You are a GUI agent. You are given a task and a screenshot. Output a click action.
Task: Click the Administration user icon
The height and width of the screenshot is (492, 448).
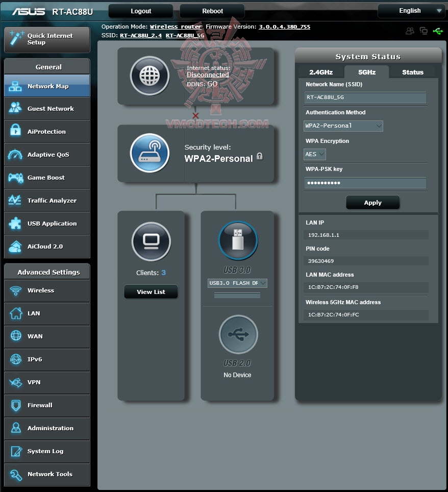[16, 428]
